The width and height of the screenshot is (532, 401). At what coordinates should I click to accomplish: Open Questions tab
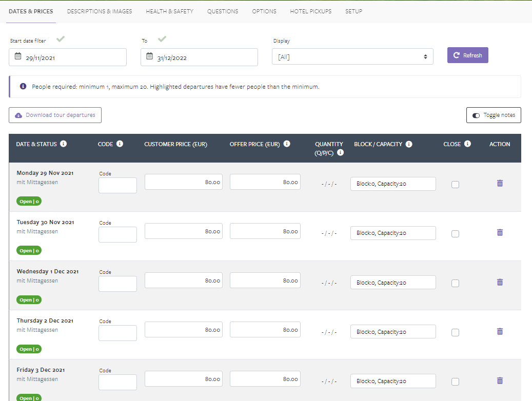click(x=223, y=11)
